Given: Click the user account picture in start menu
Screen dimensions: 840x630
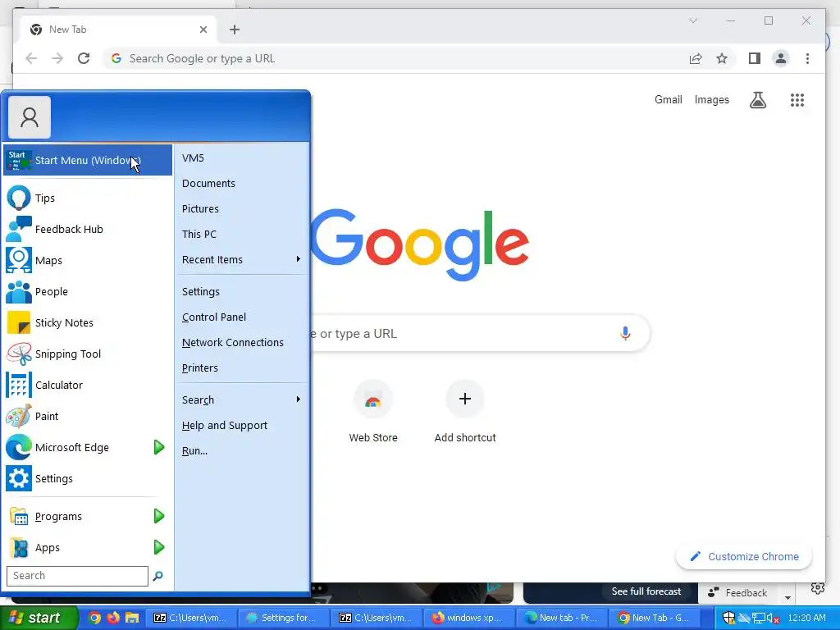Looking at the screenshot, I should (x=30, y=117).
